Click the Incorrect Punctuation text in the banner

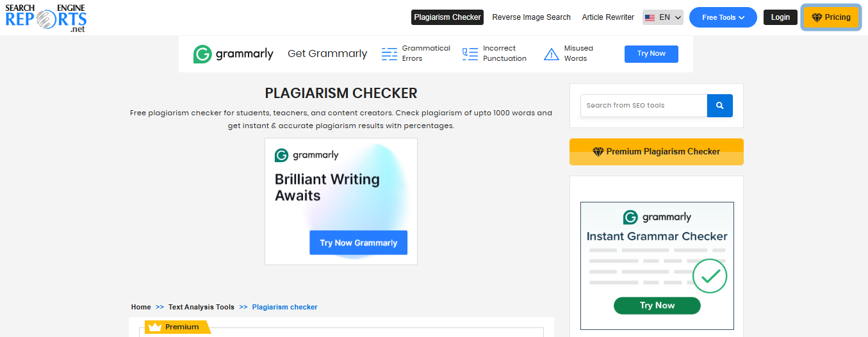click(505, 53)
